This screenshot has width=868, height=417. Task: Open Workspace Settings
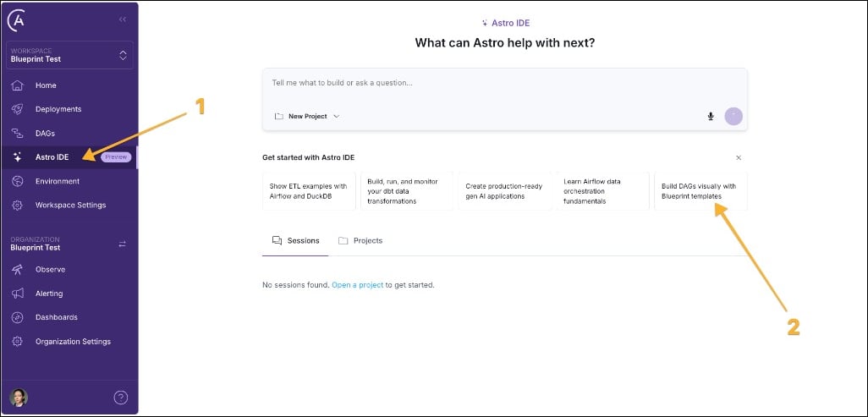[69, 205]
